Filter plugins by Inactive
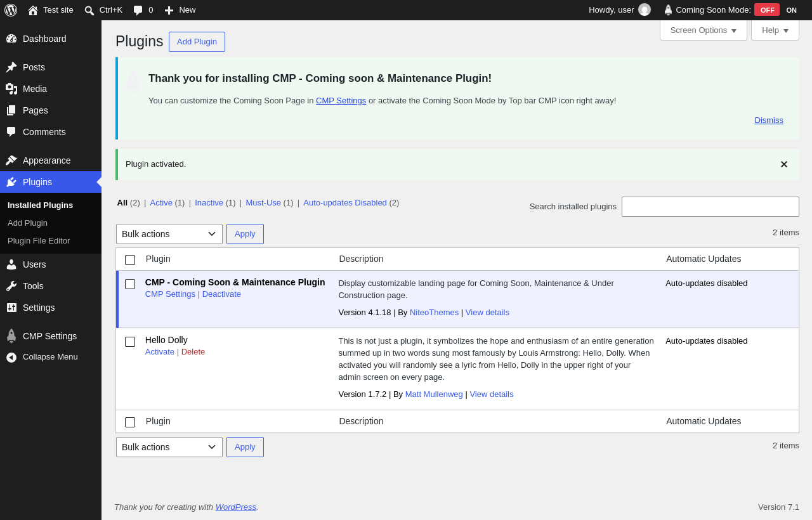Viewport: 812px width, 520px height. click(209, 203)
